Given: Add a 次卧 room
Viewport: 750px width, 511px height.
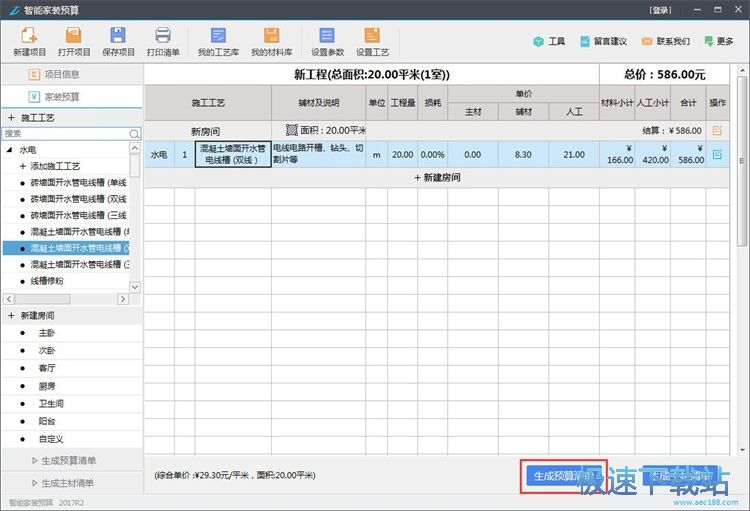Looking at the screenshot, I should (x=46, y=351).
